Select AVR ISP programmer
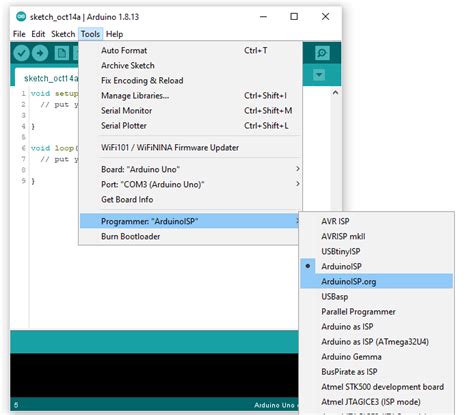Screen dimensions: 474x415 pos(377,221)
